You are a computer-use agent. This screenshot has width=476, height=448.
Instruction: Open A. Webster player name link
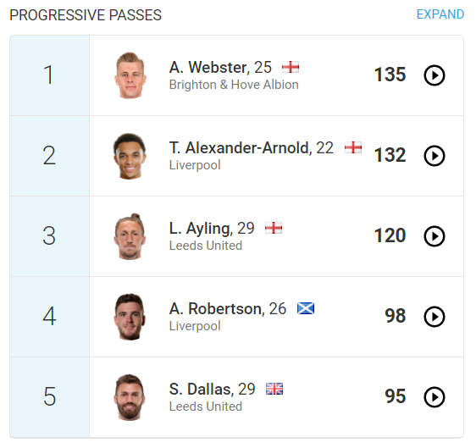click(209, 68)
